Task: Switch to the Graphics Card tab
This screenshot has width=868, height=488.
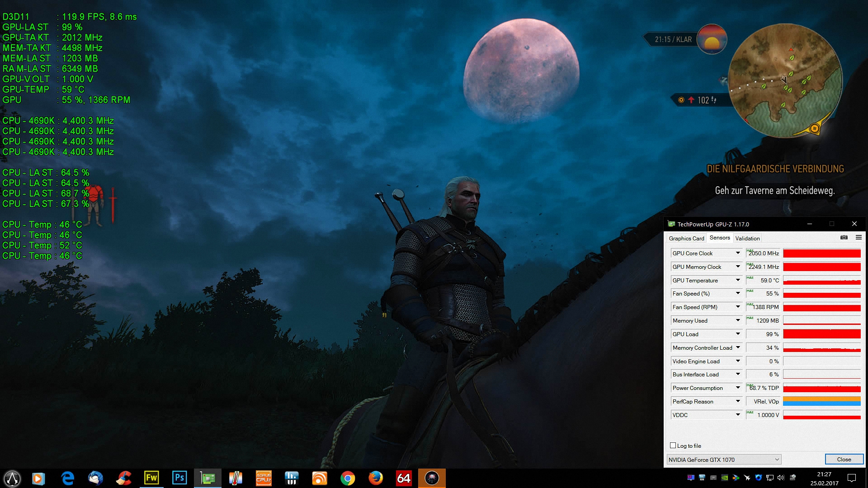Action: point(686,238)
